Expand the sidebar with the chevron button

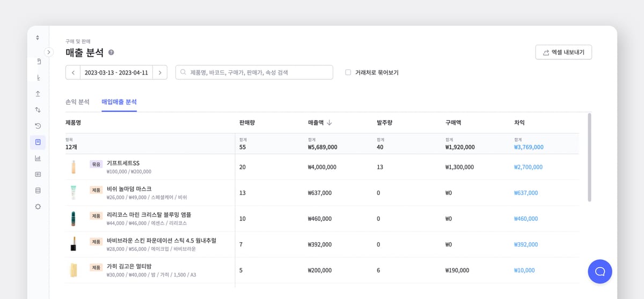coord(49,52)
